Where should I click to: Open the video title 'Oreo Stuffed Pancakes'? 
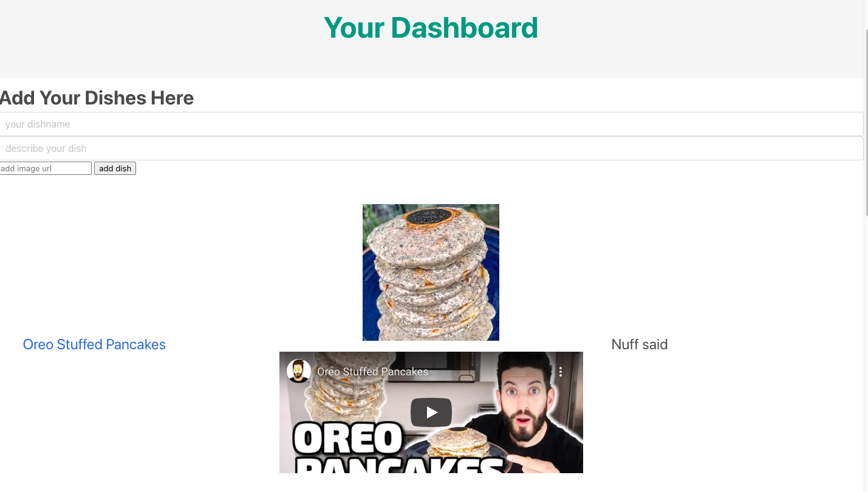[x=372, y=372]
